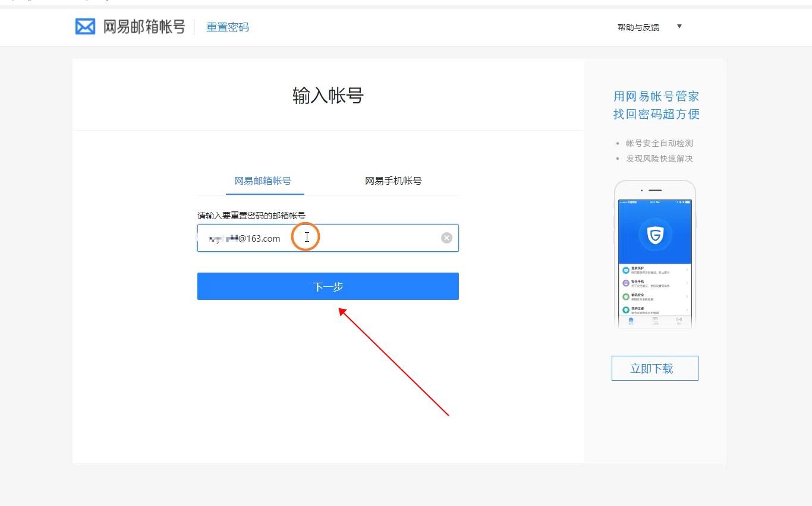The height and width of the screenshot is (506, 812).
Task: Click the 用网易帐号管家 promo heading
Action: [x=656, y=96]
